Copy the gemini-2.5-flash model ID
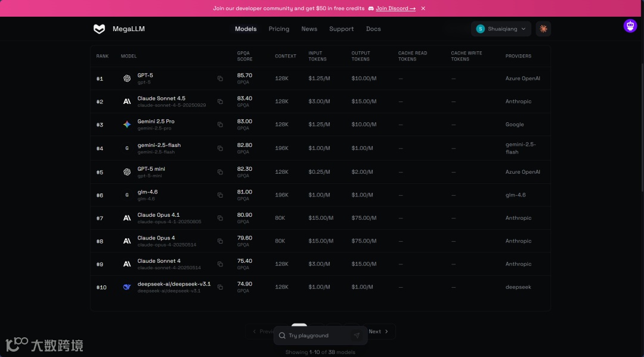 click(x=220, y=149)
